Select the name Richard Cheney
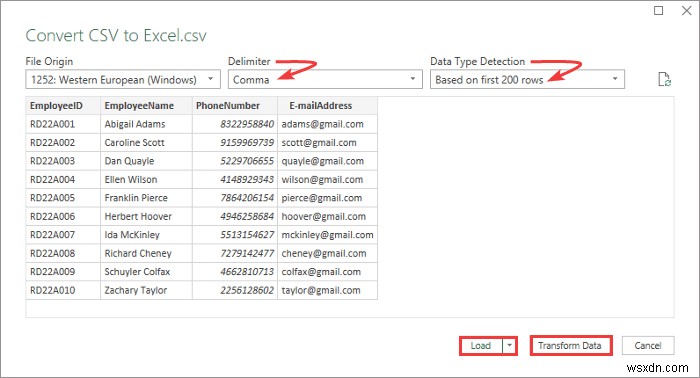This screenshot has width=700, height=378. click(138, 253)
